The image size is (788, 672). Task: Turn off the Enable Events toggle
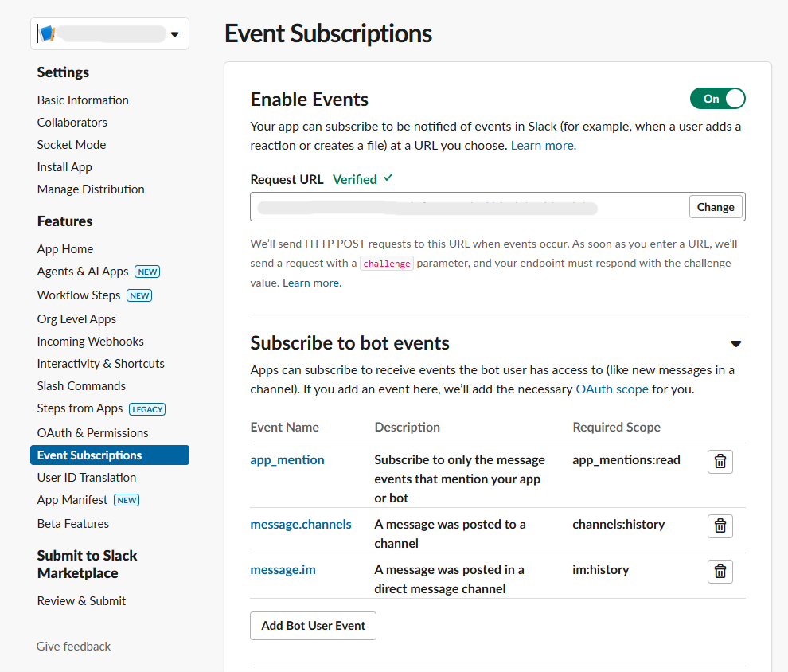[x=717, y=99]
